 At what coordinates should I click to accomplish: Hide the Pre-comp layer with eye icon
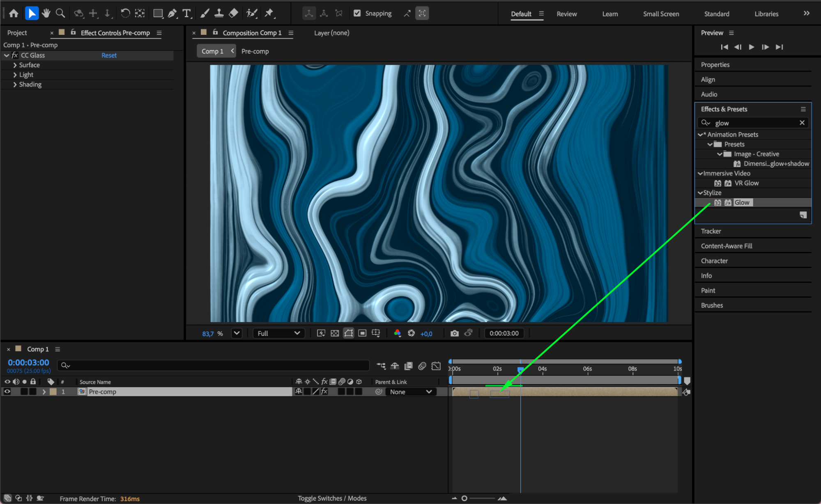(7, 392)
